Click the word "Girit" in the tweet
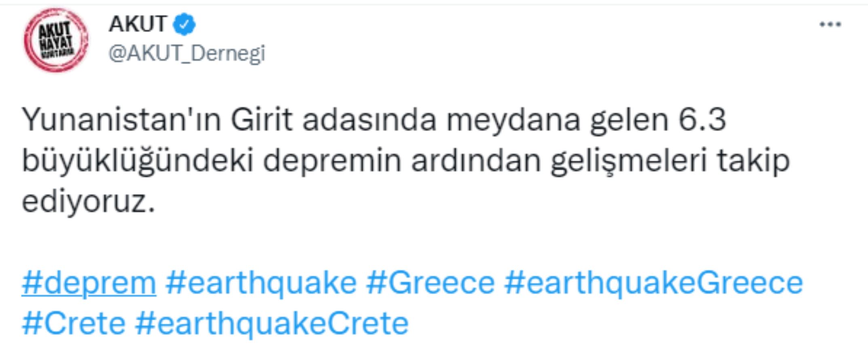 (261, 120)
